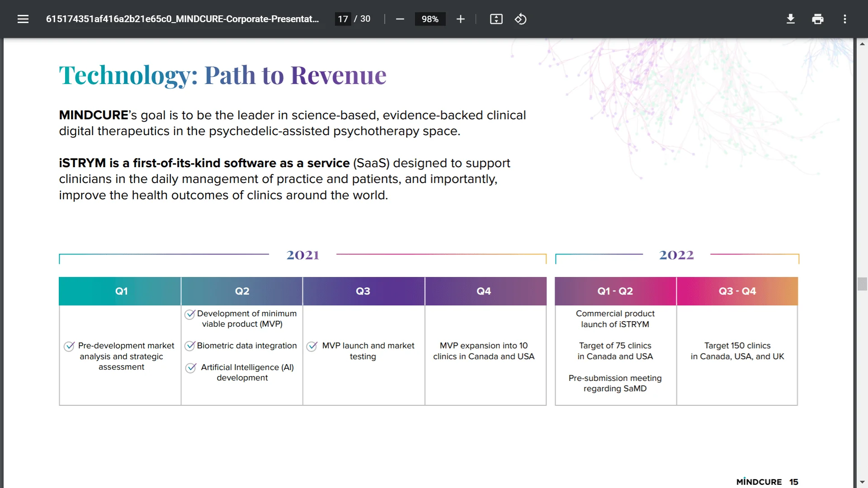The height and width of the screenshot is (488, 868).
Task: Click checkmark beside Development of minimum viable product
Action: point(190,314)
